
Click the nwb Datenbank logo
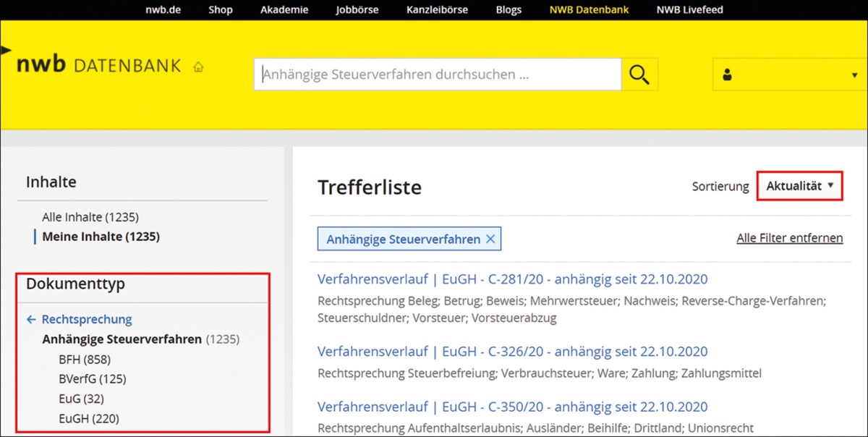[x=98, y=65]
